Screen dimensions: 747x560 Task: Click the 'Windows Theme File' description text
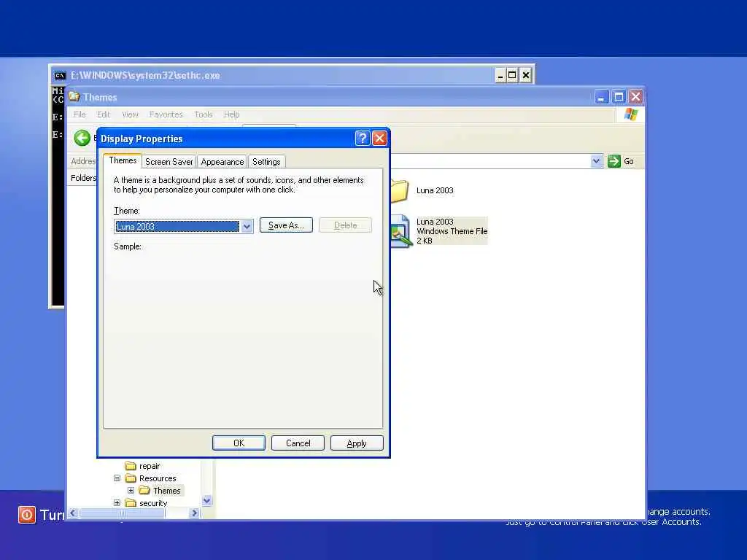click(452, 231)
